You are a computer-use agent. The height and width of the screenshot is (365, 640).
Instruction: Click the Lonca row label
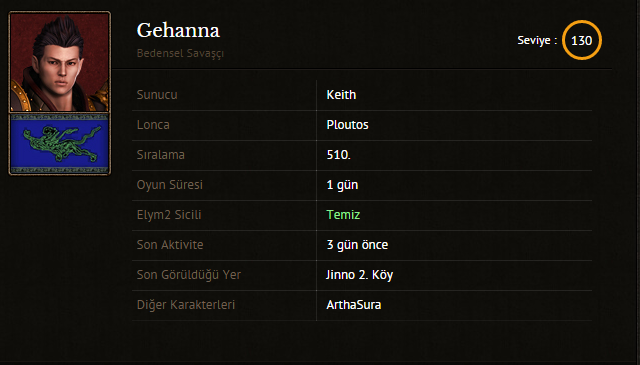[153, 125]
